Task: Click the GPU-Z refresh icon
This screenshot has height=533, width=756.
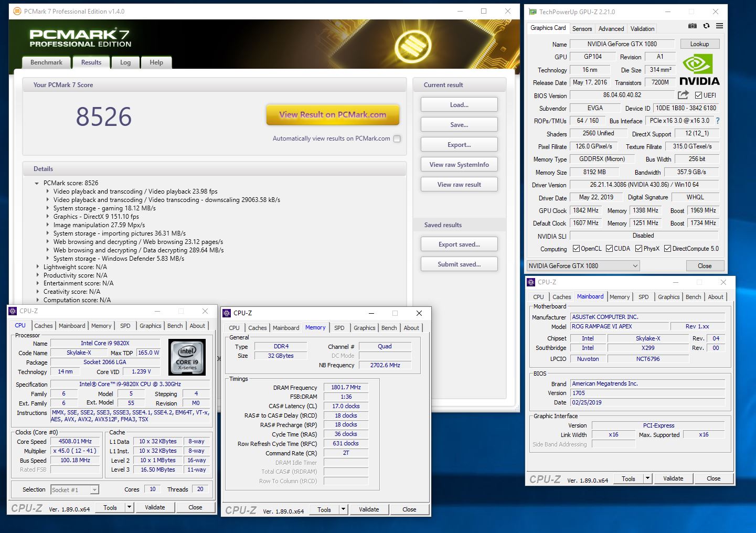Action: point(706,26)
